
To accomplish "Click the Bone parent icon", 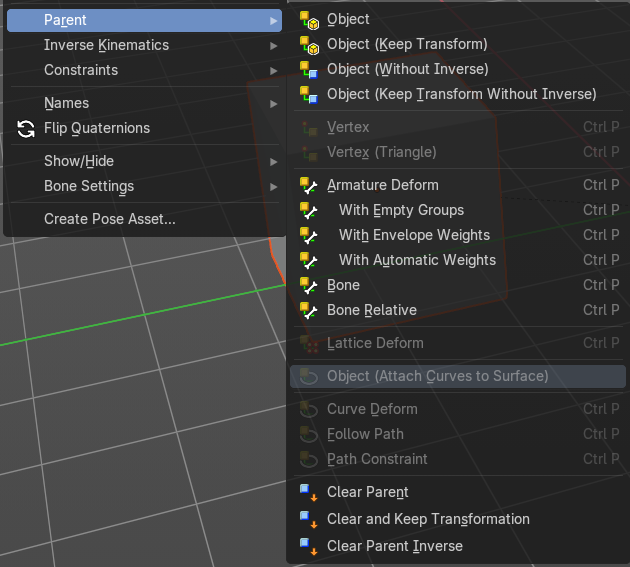I will tap(309, 285).
